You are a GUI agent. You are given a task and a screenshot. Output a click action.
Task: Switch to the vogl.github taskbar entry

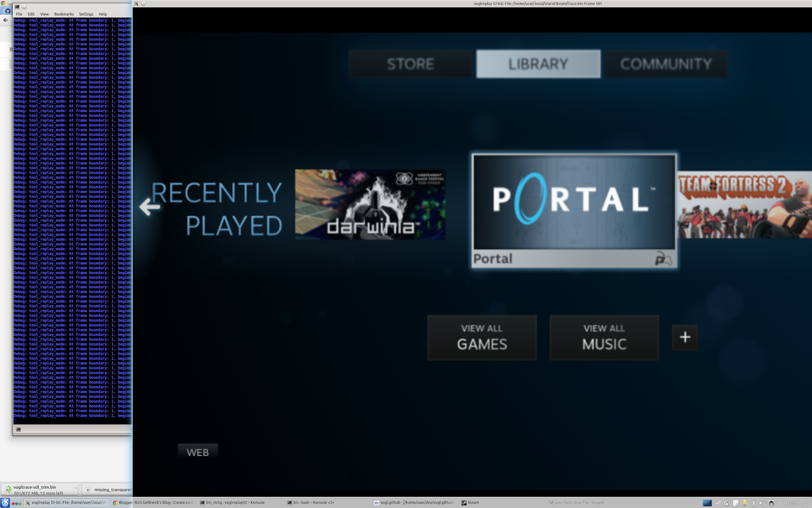(x=414, y=502)
